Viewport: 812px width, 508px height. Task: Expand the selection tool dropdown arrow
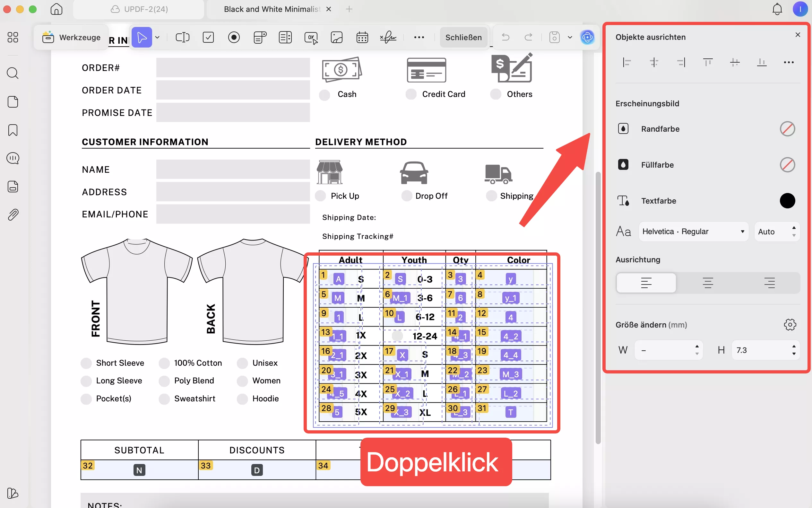click(157, 37)
